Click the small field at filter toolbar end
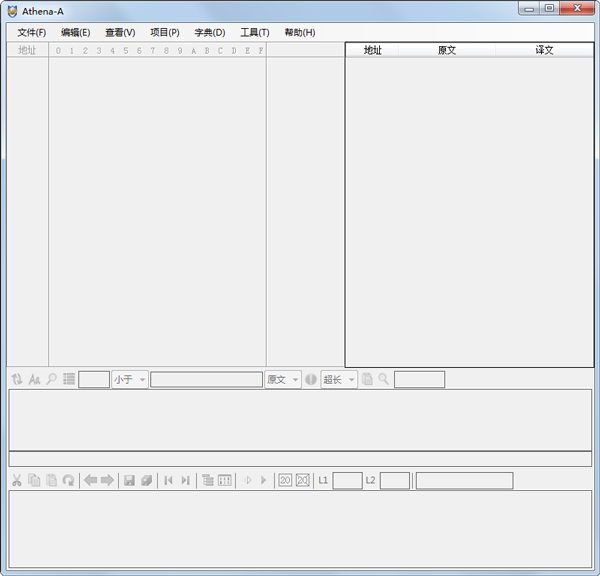This screenshot has width=600, height=576. [x=419, y=380]
